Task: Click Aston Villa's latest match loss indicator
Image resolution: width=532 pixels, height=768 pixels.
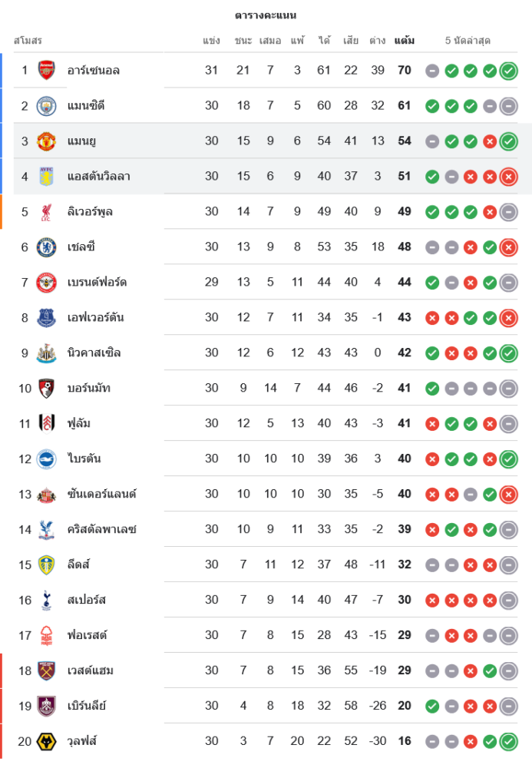Action: 508,177
